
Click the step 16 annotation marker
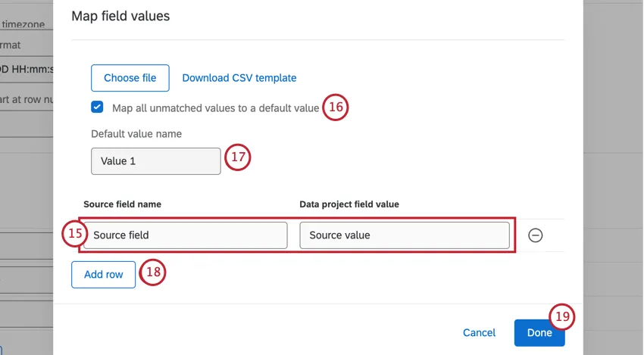[x=336, y=107]
